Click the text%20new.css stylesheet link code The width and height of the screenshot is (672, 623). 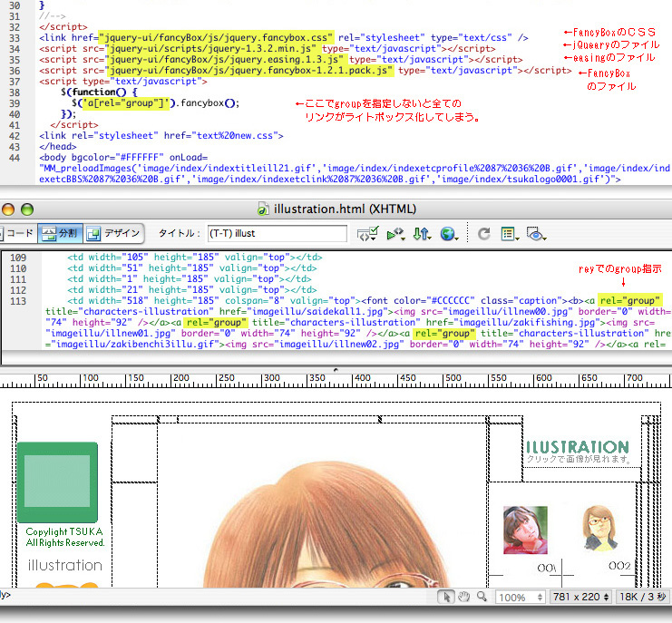pyautogui.click(x=161, y=136)
